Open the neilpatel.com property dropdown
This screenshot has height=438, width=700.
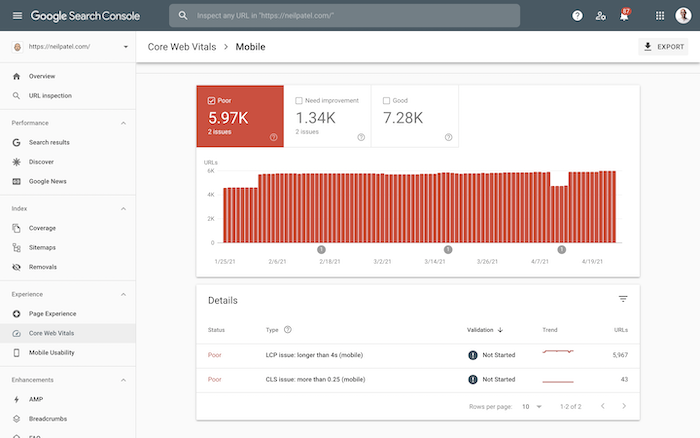tap(68, 46)
